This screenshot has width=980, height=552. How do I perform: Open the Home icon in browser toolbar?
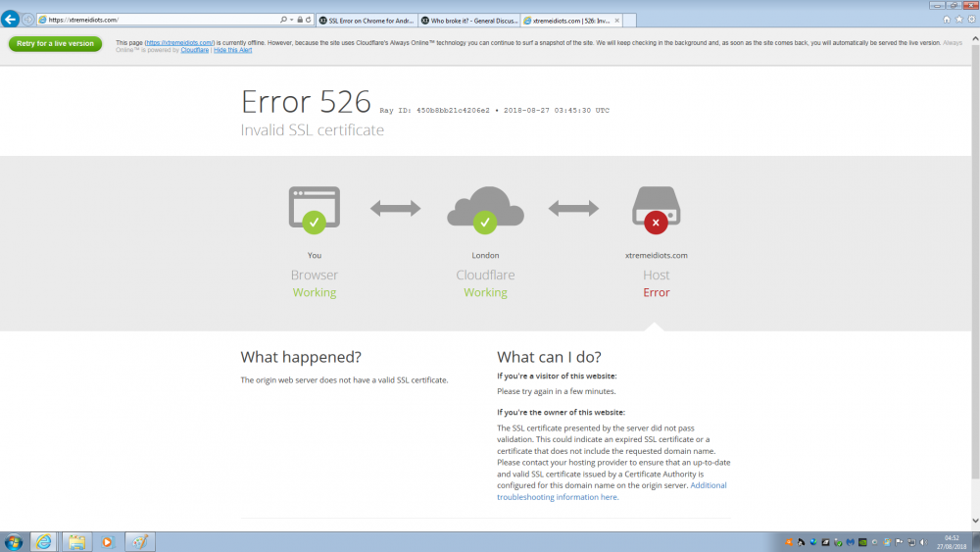[x=946, y=20]
